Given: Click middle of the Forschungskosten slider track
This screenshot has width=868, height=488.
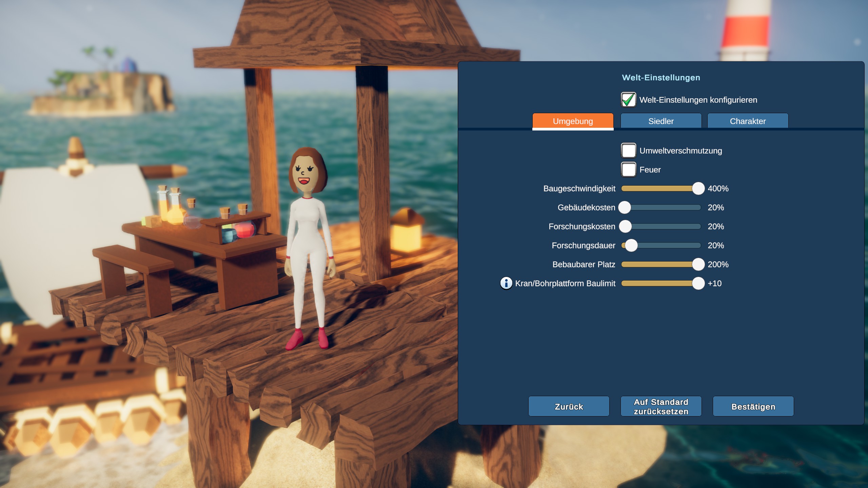Looking at the screenshot, I should pos(661,226).
